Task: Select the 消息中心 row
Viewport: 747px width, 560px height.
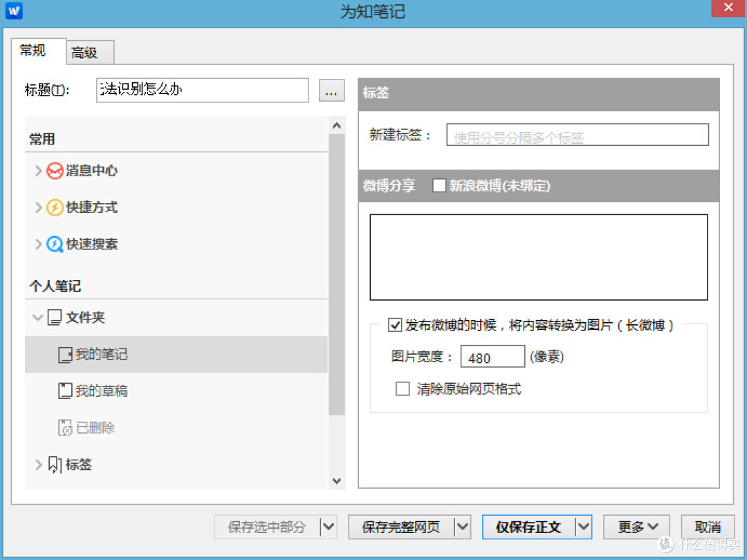Action: [x=176, y=171]
